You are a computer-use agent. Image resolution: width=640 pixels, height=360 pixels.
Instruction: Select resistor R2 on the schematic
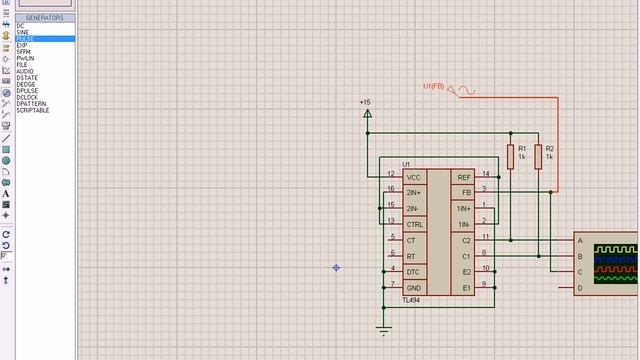(538, 157)
